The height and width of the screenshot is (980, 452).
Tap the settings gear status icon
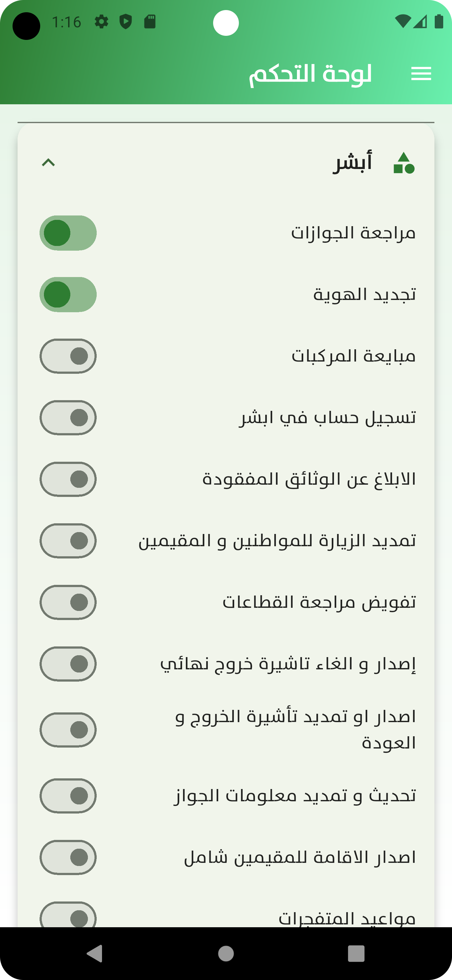point(101,22)
